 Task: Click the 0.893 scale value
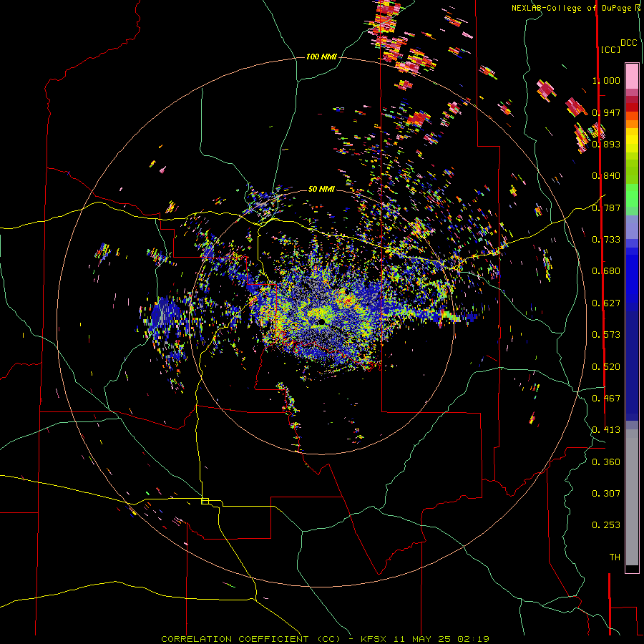click(606, 144)
